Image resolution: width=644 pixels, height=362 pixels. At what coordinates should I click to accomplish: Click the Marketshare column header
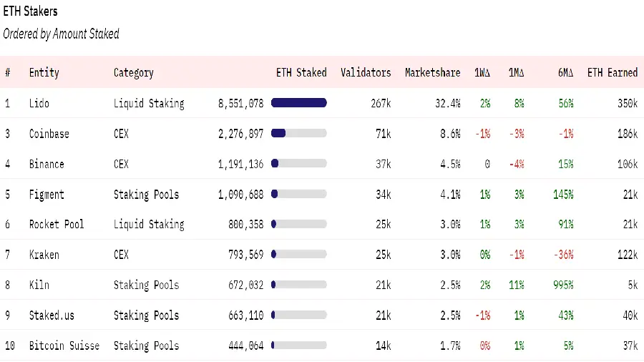coord(432,72)
